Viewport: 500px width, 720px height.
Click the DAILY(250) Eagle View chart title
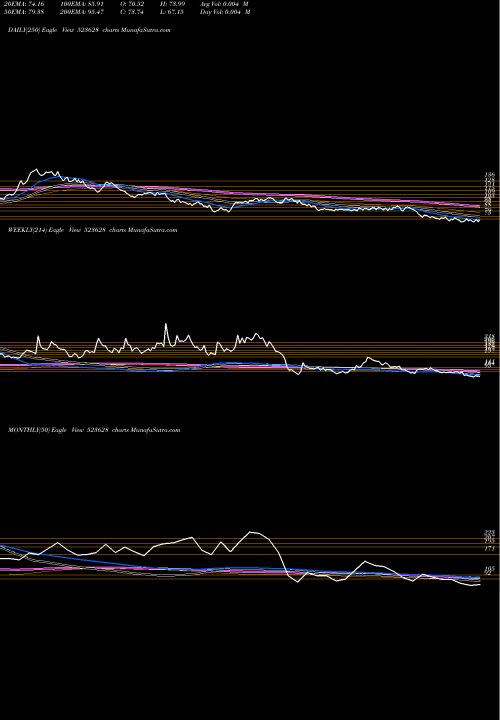point(89,30)
